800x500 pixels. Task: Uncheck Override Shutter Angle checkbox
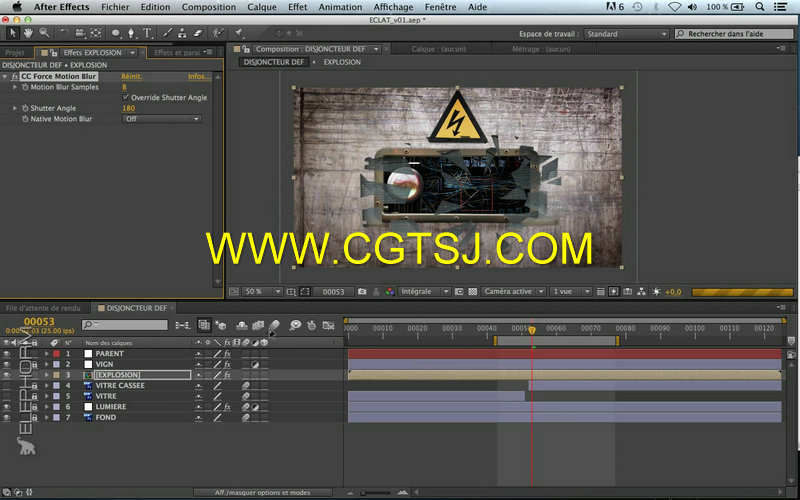[126, 97]
